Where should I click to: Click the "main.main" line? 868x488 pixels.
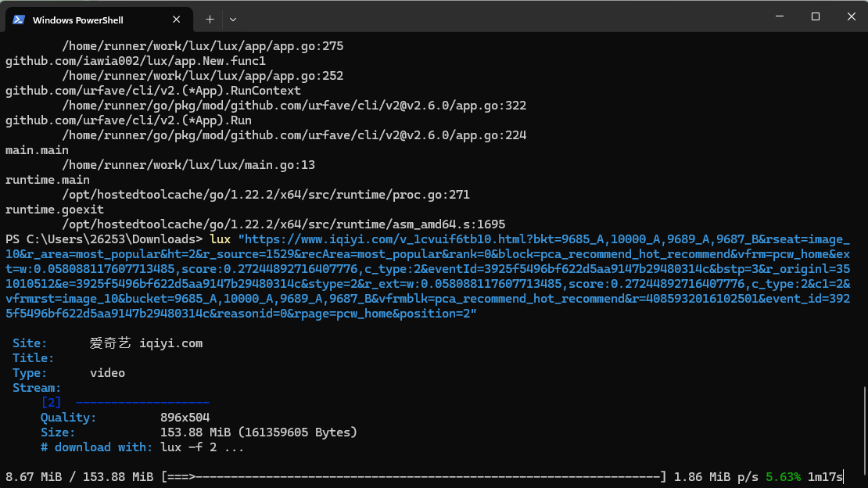37,150
